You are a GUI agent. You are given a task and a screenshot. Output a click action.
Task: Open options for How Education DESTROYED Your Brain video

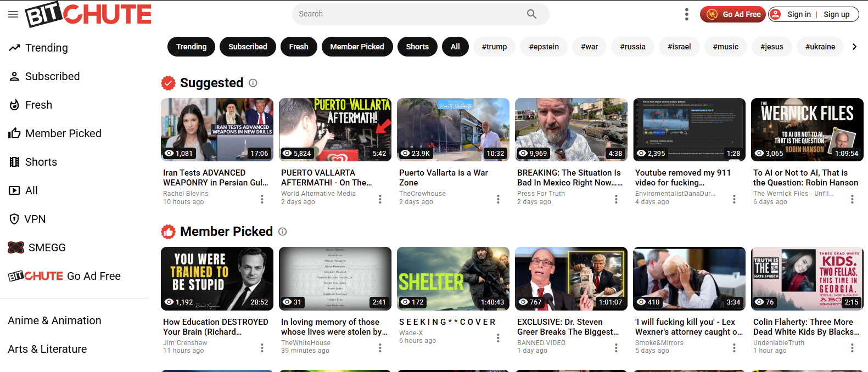point(262,348)
